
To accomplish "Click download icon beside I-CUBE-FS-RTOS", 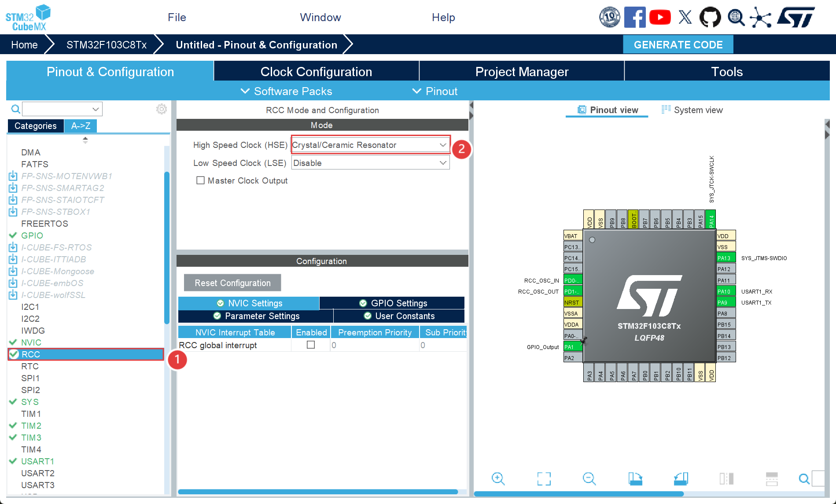I will click(x=13, y=247).
